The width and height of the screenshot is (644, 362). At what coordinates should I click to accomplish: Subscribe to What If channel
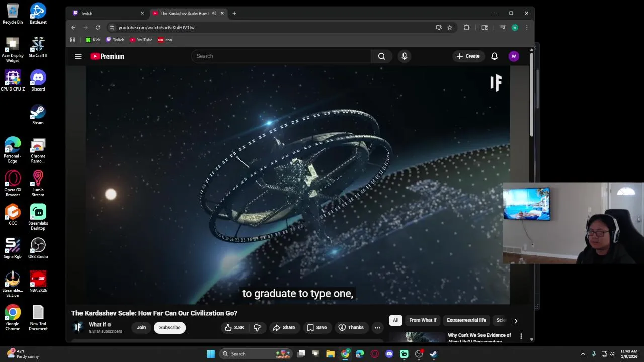pos(170,328)
